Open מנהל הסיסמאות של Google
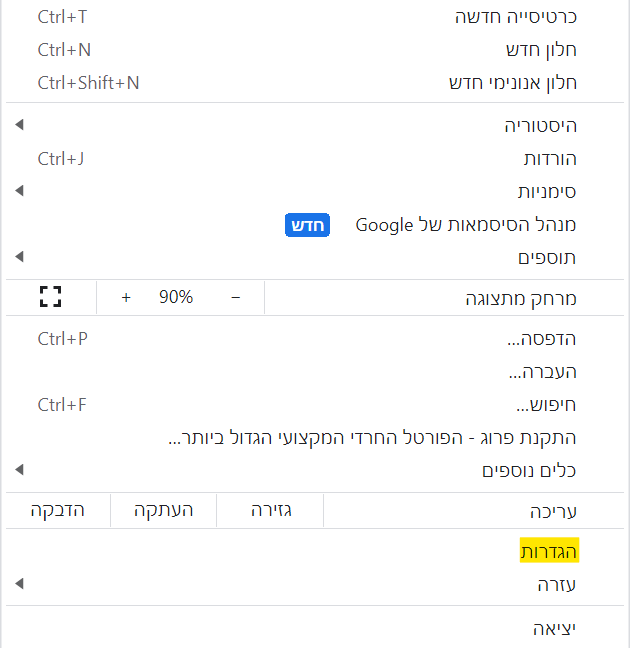 point(466,225)
